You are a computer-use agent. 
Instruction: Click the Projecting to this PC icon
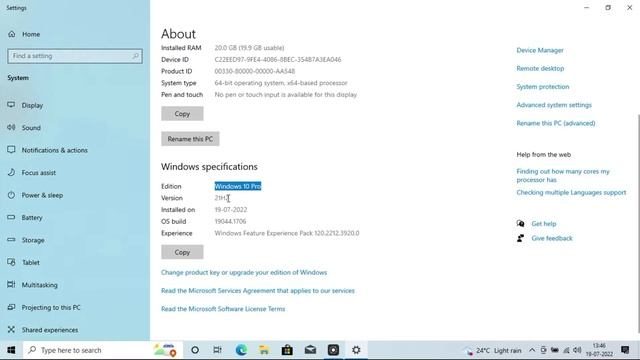pyautogui.click(x=11, y=307)
